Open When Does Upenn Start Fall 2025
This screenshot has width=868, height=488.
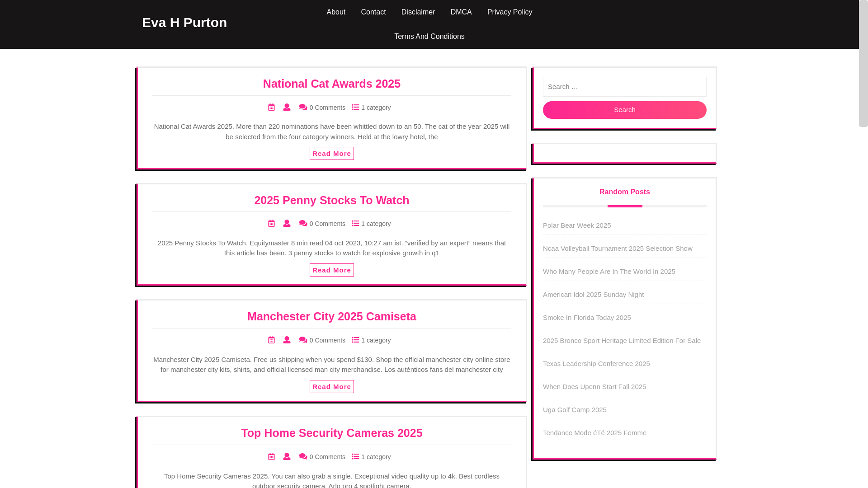pyautogui.click(x=594, y=387)
